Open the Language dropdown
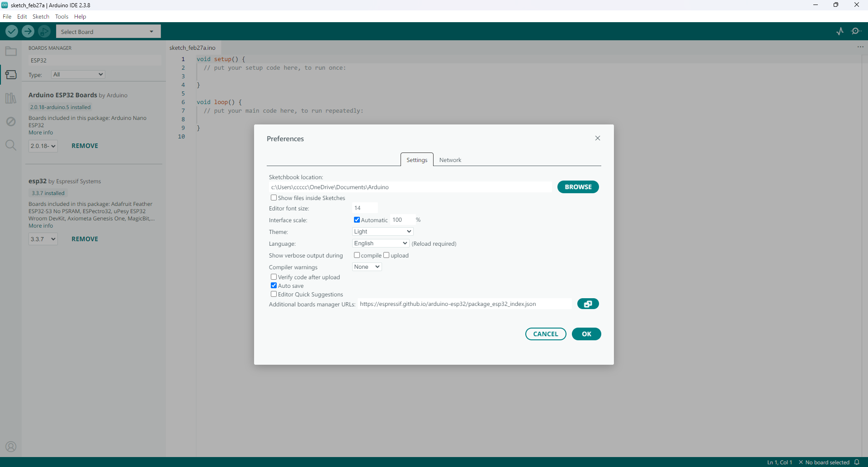Image resolution: width=868 pixels, height=467 pixels. (x=381, y=243)
